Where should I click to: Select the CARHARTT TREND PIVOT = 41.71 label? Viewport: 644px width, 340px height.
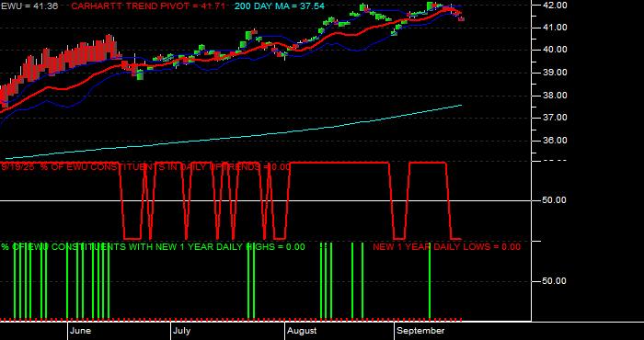click(x=148, y=6)
